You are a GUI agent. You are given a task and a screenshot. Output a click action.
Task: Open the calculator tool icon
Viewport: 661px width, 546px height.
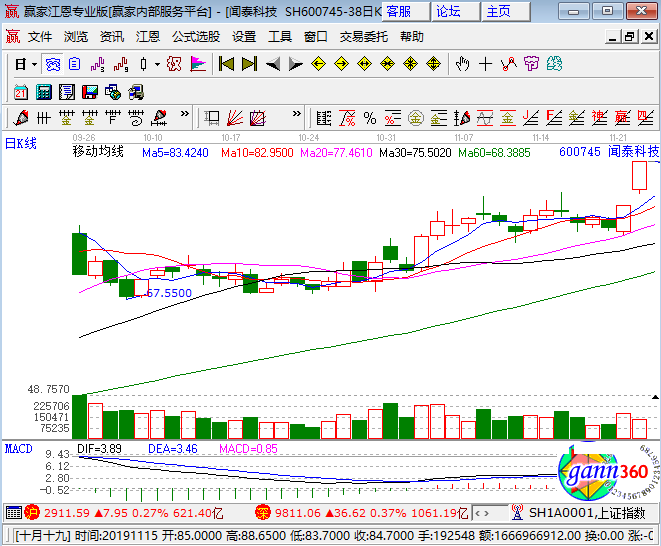[x=43, y=92]
